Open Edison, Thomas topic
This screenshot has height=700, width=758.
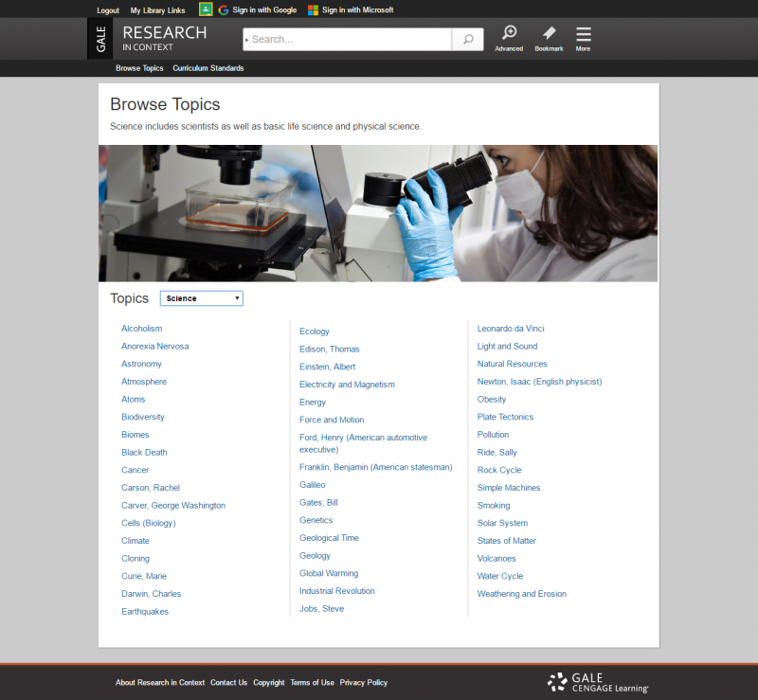(x=329, y=349)
